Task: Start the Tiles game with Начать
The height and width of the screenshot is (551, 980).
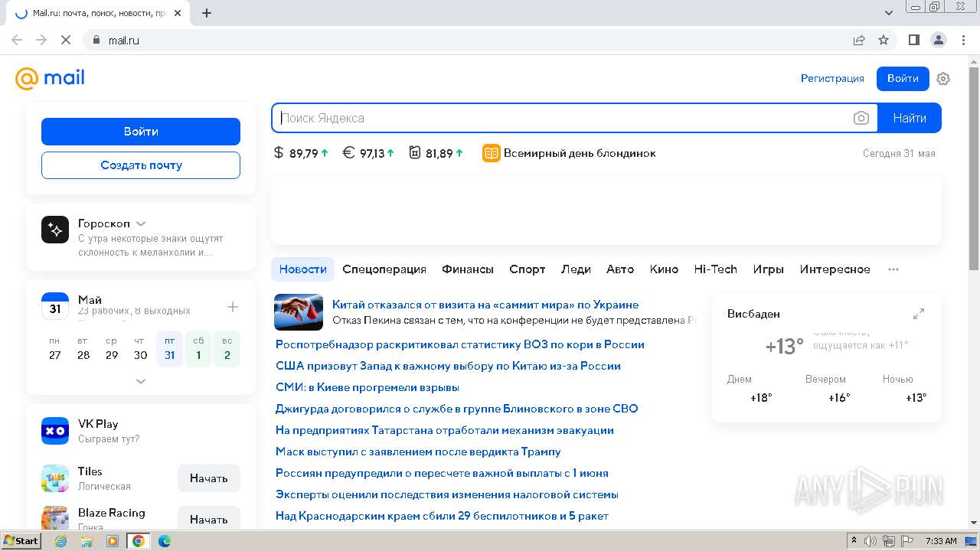Action: point(209,478)
